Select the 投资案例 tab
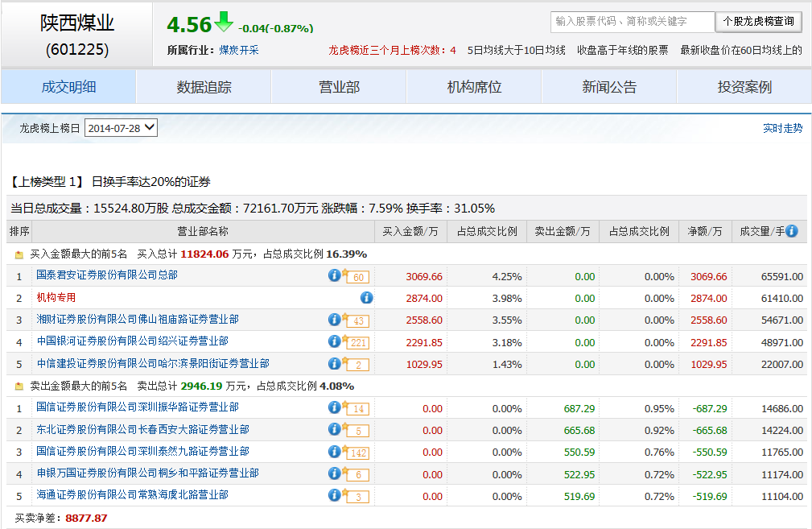Screen dimensions: 812x529 [x=744, y=87]
